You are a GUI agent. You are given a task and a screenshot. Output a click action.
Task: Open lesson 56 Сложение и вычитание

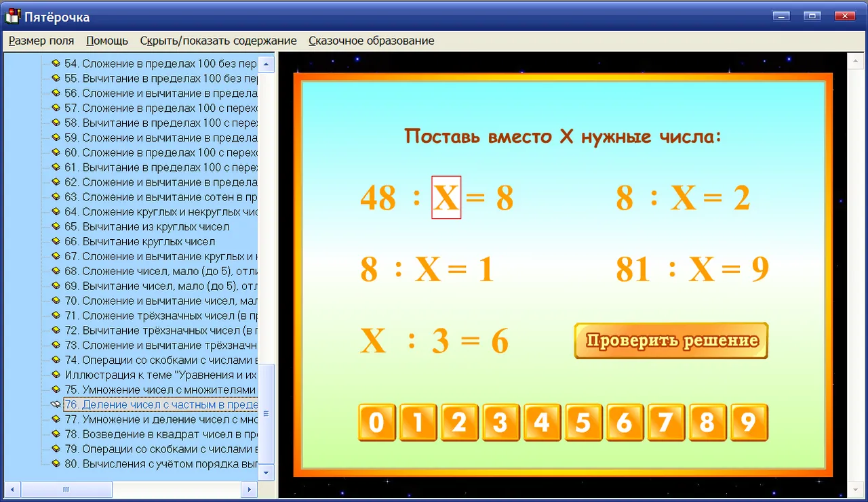point(161,93)
